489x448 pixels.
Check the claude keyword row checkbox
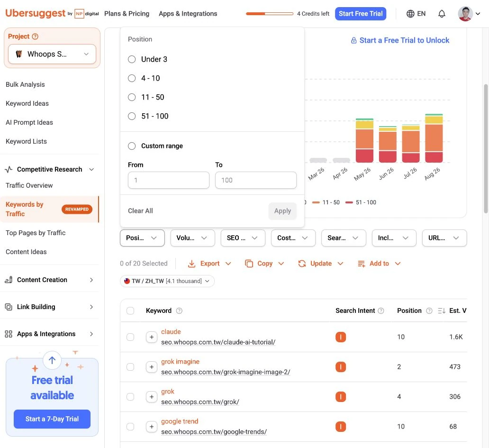tap(130, 337)
